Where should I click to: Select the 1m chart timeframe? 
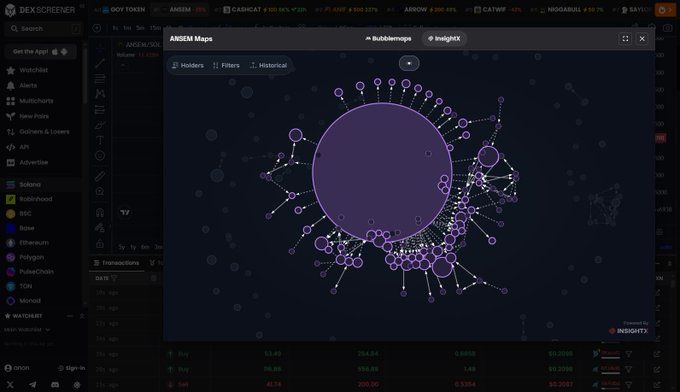(x=127, y=28)
